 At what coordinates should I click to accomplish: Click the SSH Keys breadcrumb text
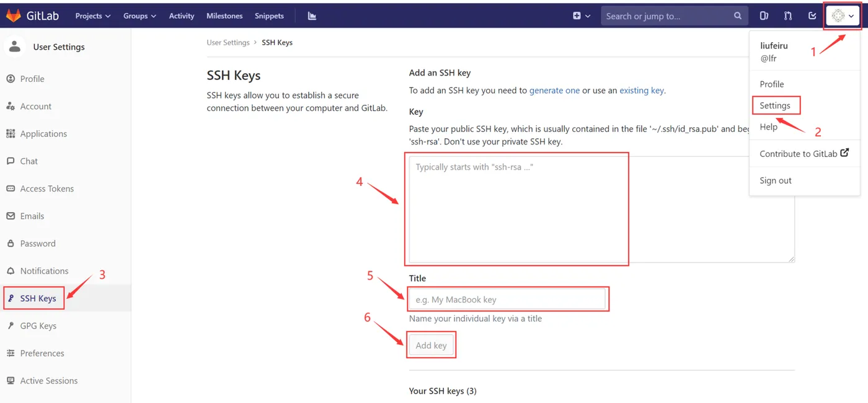point(277,42)
